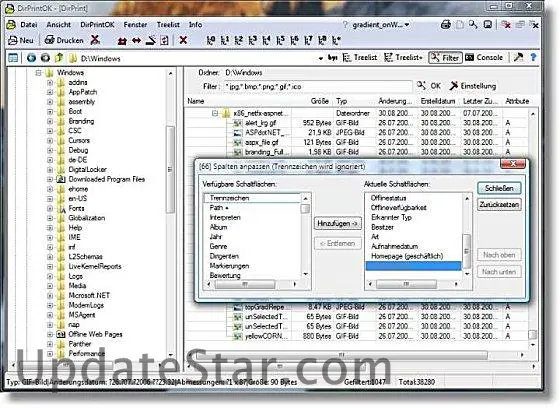Click vertical scrollbar thumb of current buttons list

[466, 250]
